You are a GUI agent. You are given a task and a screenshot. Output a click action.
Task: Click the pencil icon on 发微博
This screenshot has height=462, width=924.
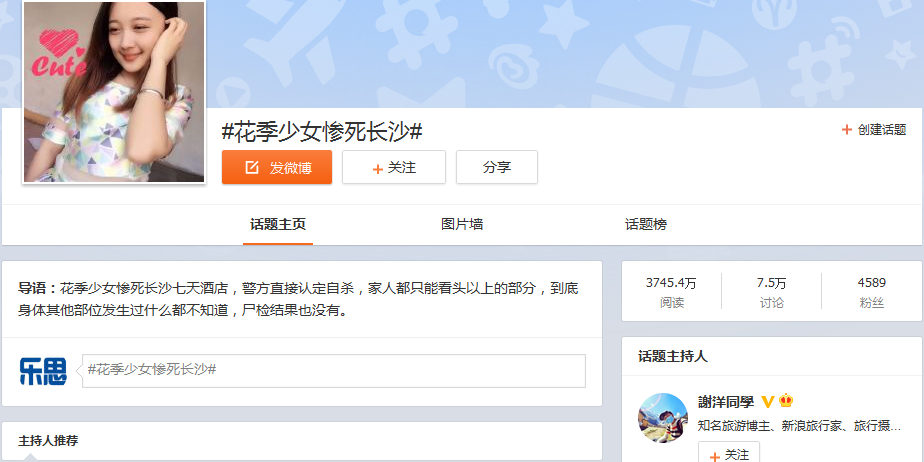tap(252, 168)
